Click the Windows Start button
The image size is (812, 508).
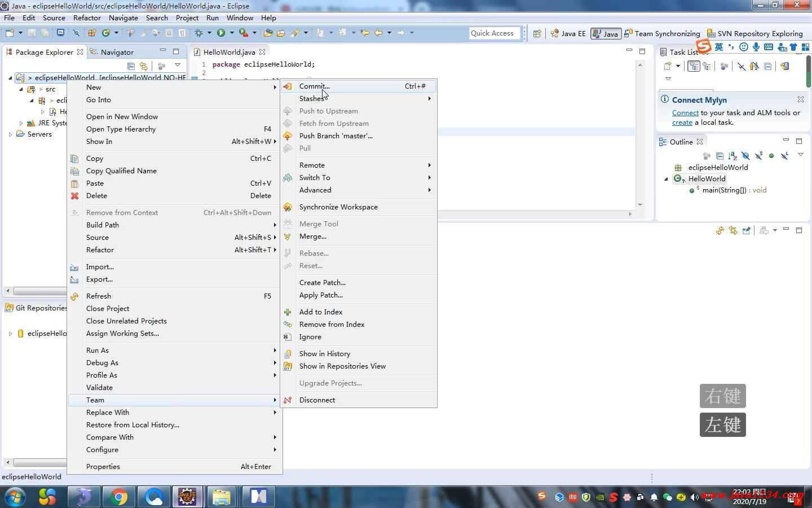click(x=15, y=497)
